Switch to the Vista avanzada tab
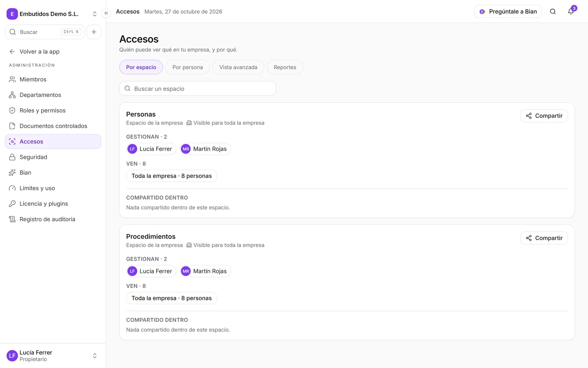The width and height of the screenshot is (588, 368). (238, 67)
